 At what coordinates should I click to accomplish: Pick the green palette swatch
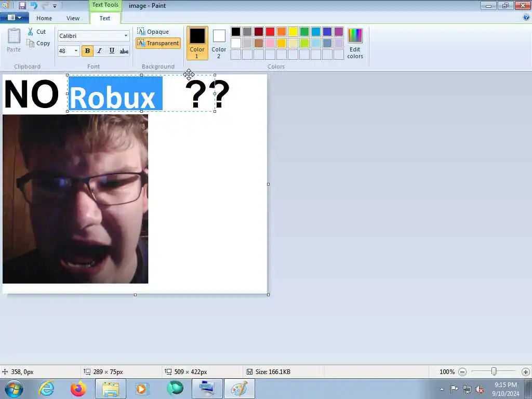tap(304, 32)
